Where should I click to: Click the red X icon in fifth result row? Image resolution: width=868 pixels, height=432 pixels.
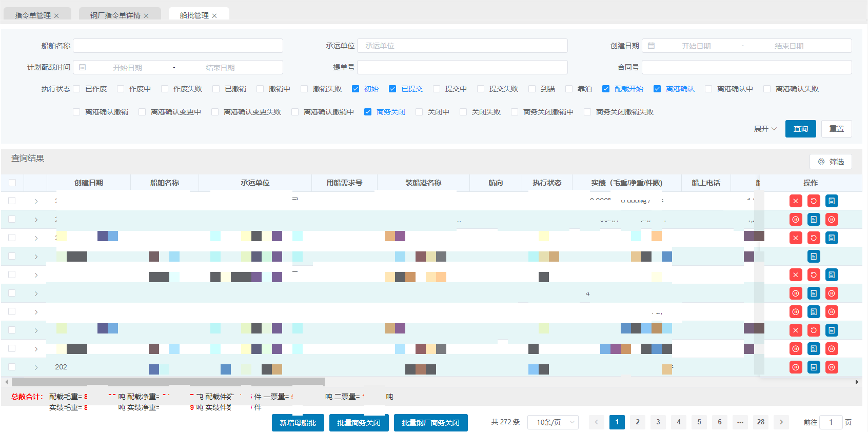click(796, 275)
